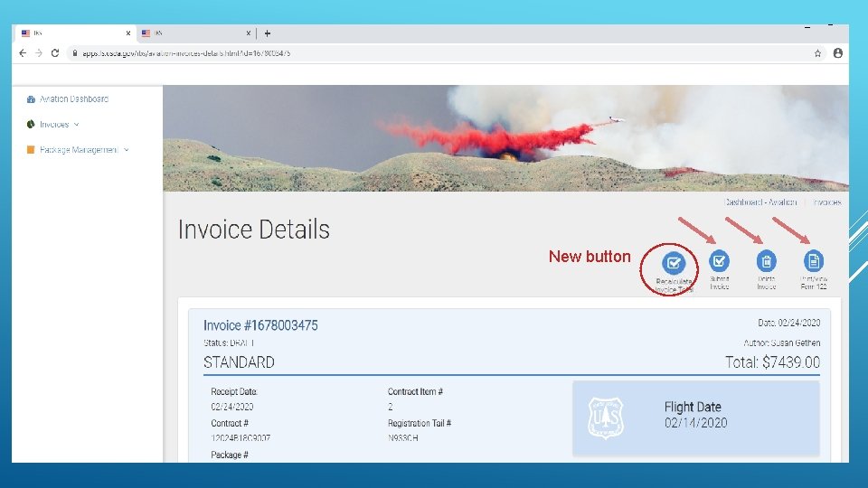Close the first IBS browser tab

[x=127, y=33]
